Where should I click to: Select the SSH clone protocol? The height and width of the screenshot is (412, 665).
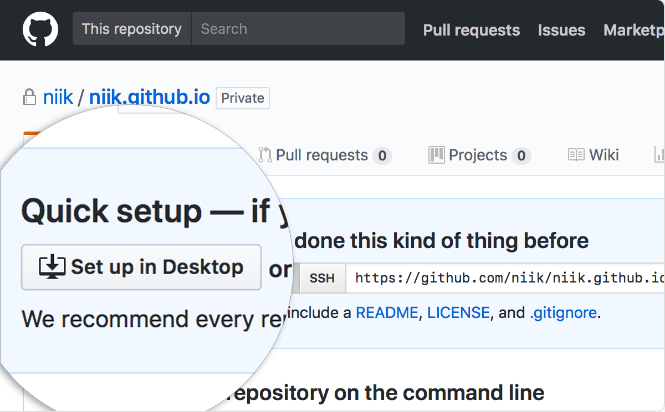(322, 278)
